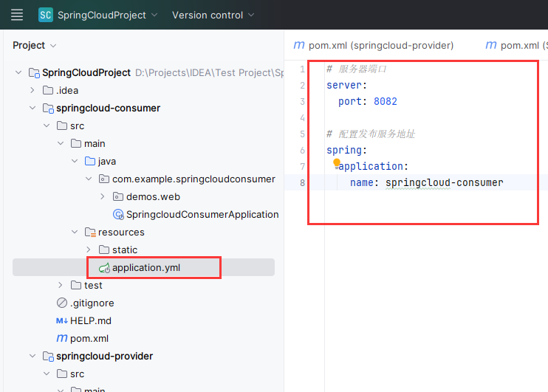Screen dimensions: 548x392
Task: Collapse the springcloud-consumer module
Action: tap(32, 108)
